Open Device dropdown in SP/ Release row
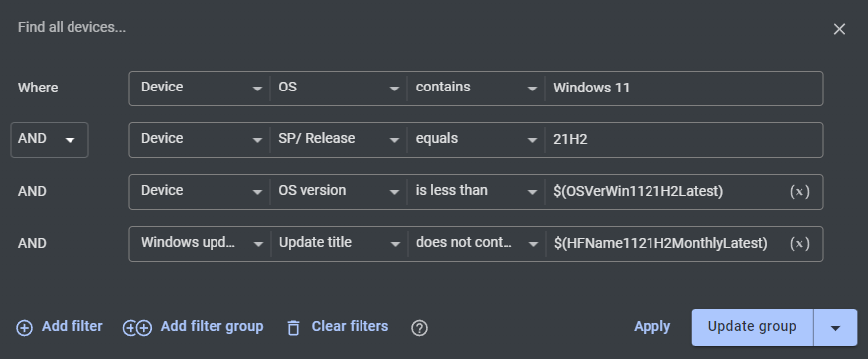 201,139
